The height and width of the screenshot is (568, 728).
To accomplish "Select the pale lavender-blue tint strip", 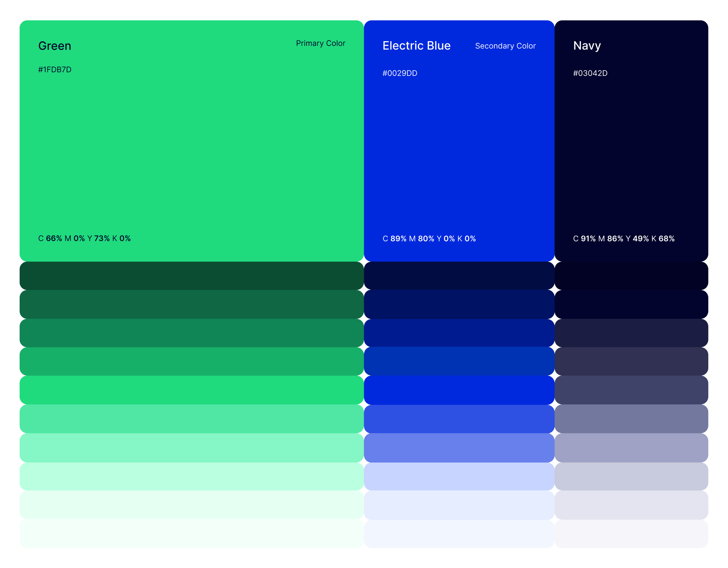I will 459,476.
